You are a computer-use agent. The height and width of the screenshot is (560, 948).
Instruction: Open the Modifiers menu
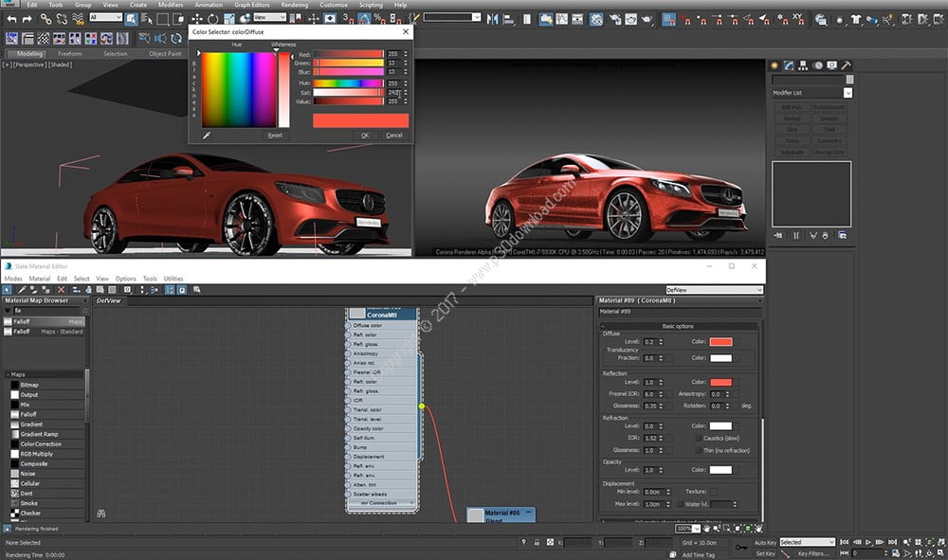[x=171, y=5]
